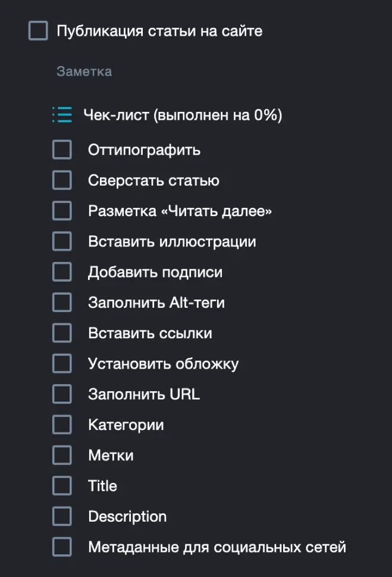Tick the «Метки» checkbox
392x577 pixels.
point(61,454)
